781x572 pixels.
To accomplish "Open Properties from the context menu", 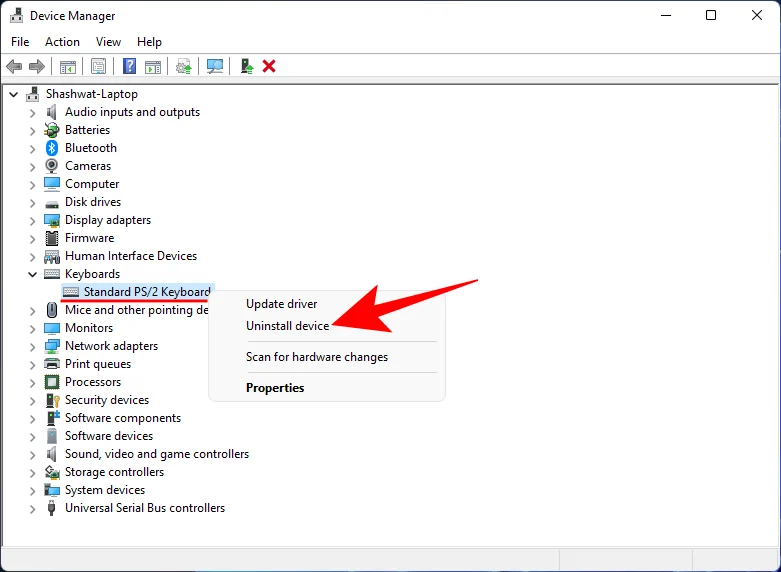I will 275,388.
